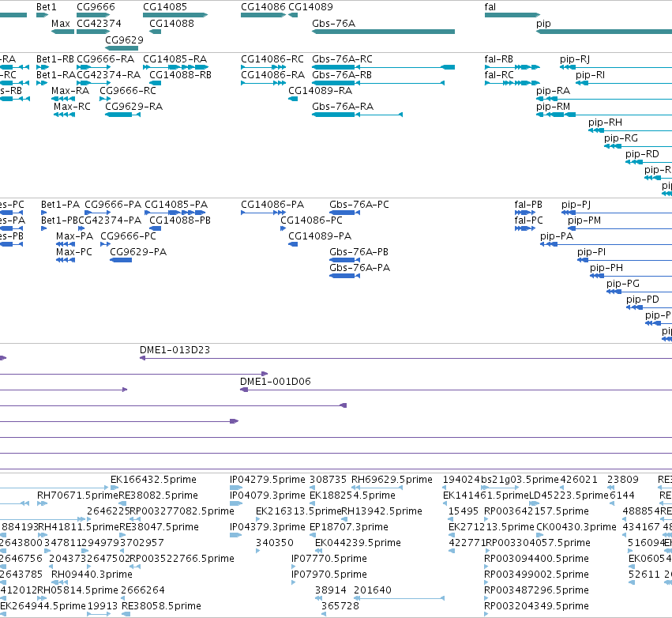Image resolution: width=672 pixels, height=618 pixels.
Task: Click transcript pip-RJ
Action: click(575, 59)
